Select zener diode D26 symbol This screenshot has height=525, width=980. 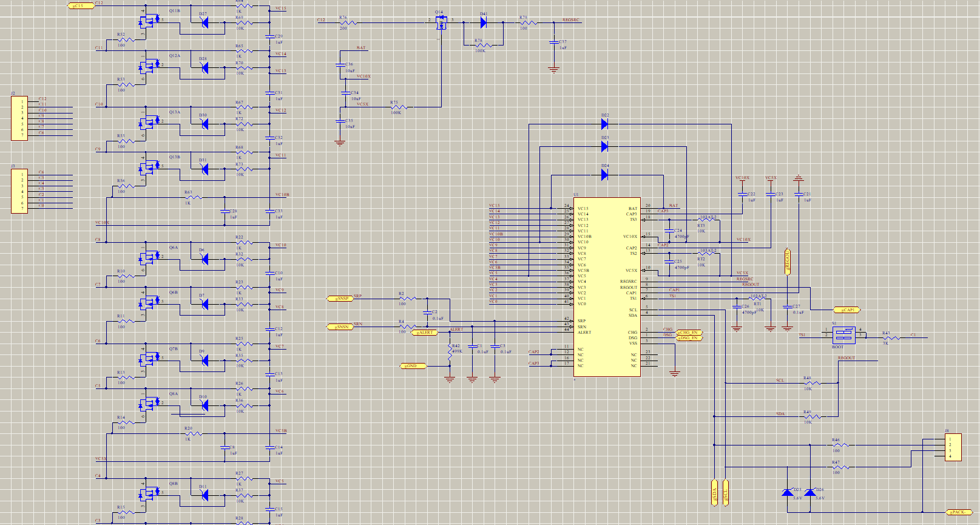coord(810,492)
